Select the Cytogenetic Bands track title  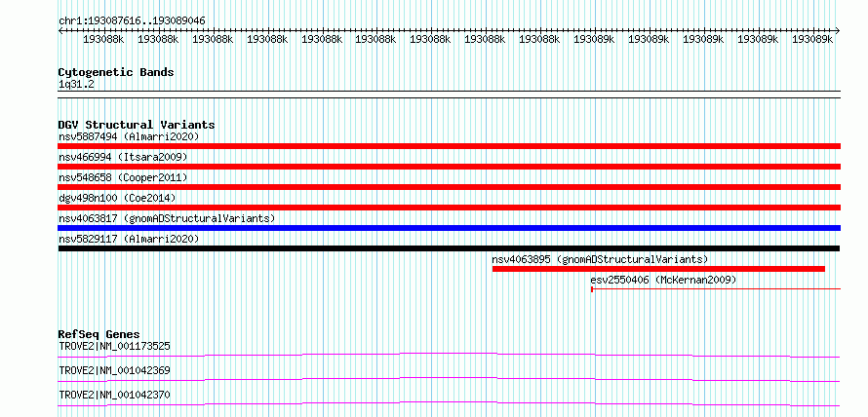116,72
